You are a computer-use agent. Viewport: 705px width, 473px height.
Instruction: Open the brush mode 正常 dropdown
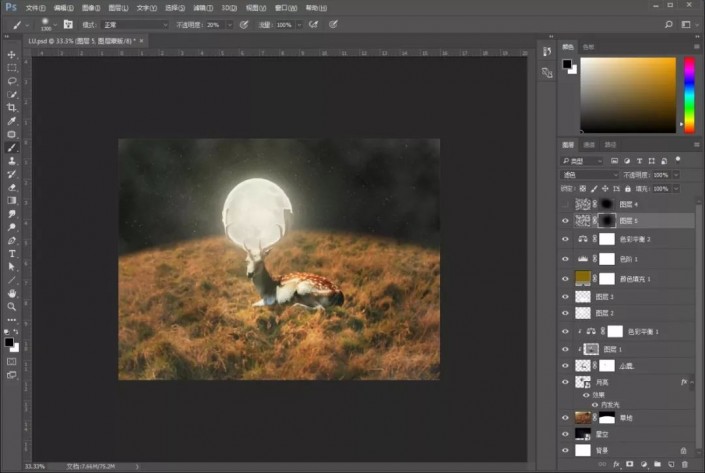136,25
